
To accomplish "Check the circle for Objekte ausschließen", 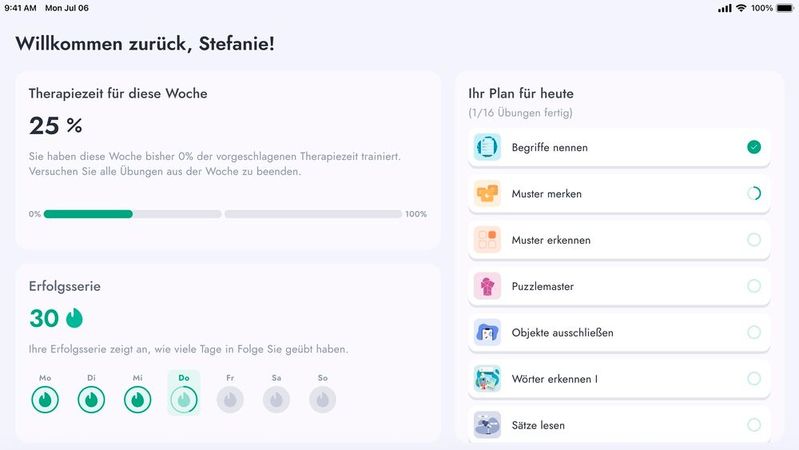I will 754,333.
